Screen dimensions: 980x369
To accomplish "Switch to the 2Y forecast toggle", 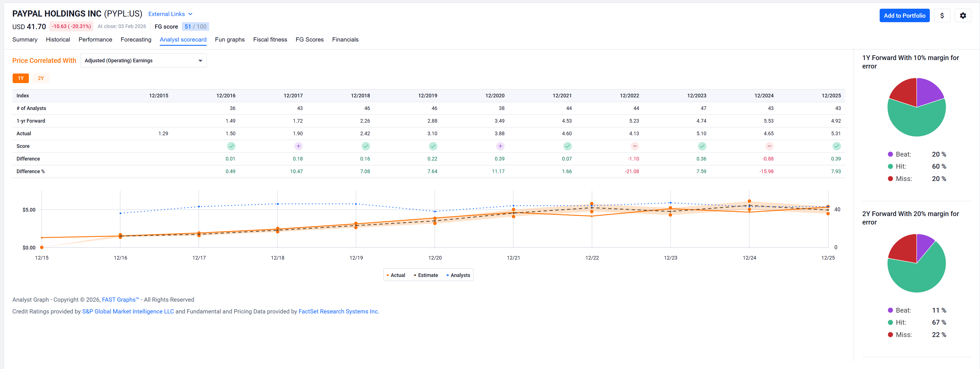I will pyautogui.click(x=41, y=78).
